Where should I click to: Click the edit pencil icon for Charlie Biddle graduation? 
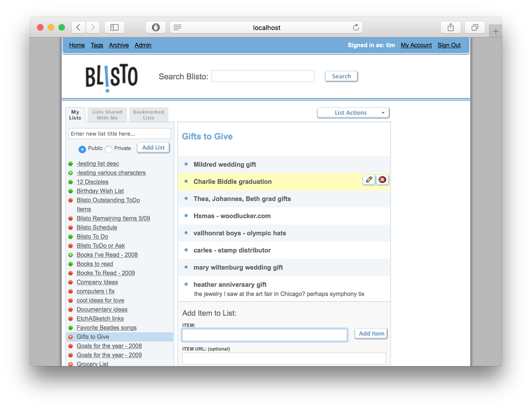pyautogui.click(x=369, y=180)
